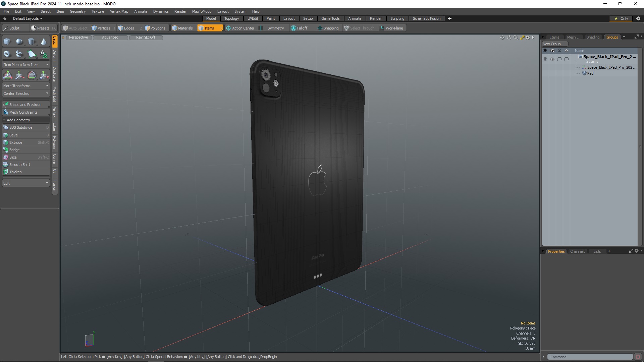Image resolution: width=644 pixels, height=362 pixels.
Task: Toggle Snapping in the toolbar
Action: click(328, 28)
